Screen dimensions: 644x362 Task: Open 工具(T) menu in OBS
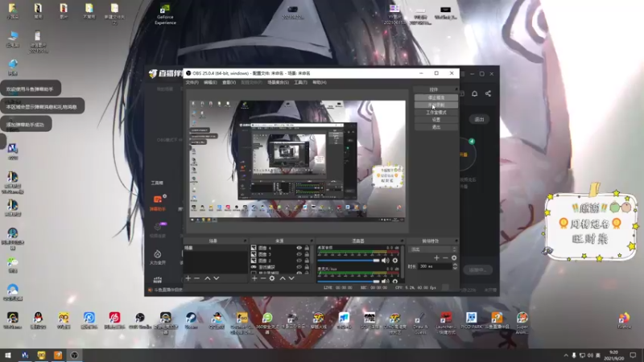click(300, 83)
